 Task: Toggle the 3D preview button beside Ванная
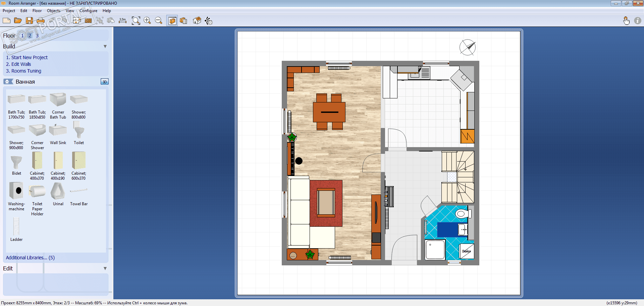pyautogui.click(x=105, y=82)
